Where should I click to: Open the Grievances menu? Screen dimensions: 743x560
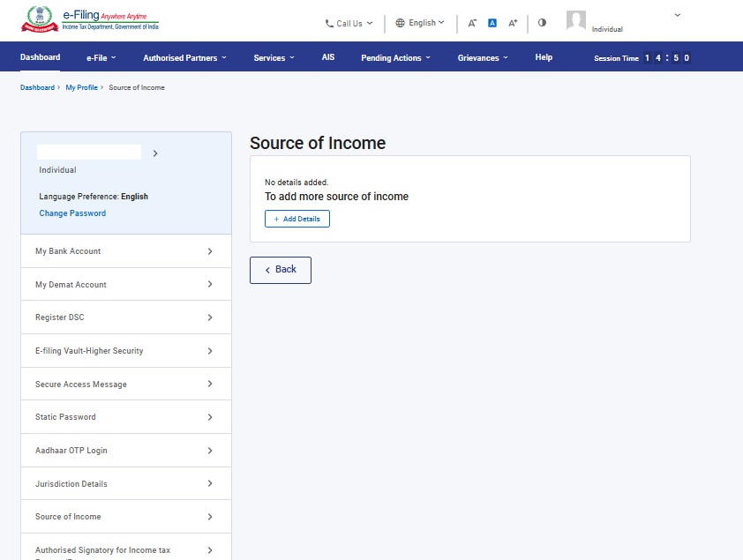pyautogui.click(x=483, y=57)
